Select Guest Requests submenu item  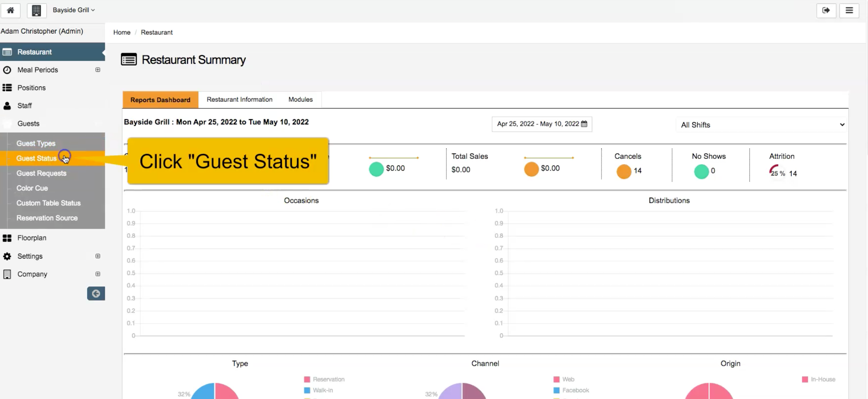(41, 173)
